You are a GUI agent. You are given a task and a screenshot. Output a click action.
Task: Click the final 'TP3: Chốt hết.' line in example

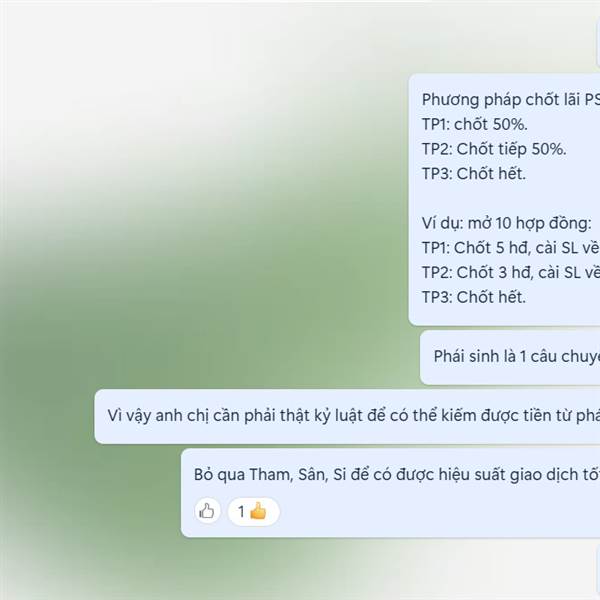click(474, 297)
